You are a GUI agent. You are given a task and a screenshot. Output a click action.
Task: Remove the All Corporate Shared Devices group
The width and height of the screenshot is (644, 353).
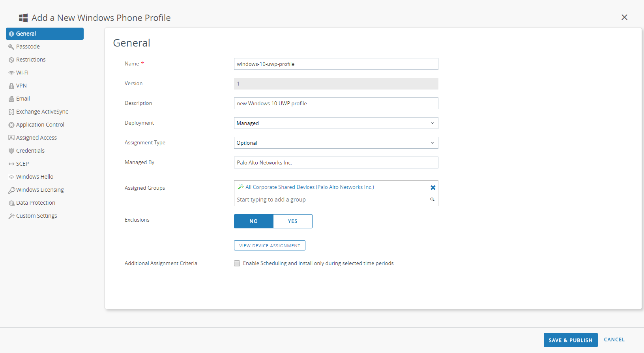pos(433,187)
